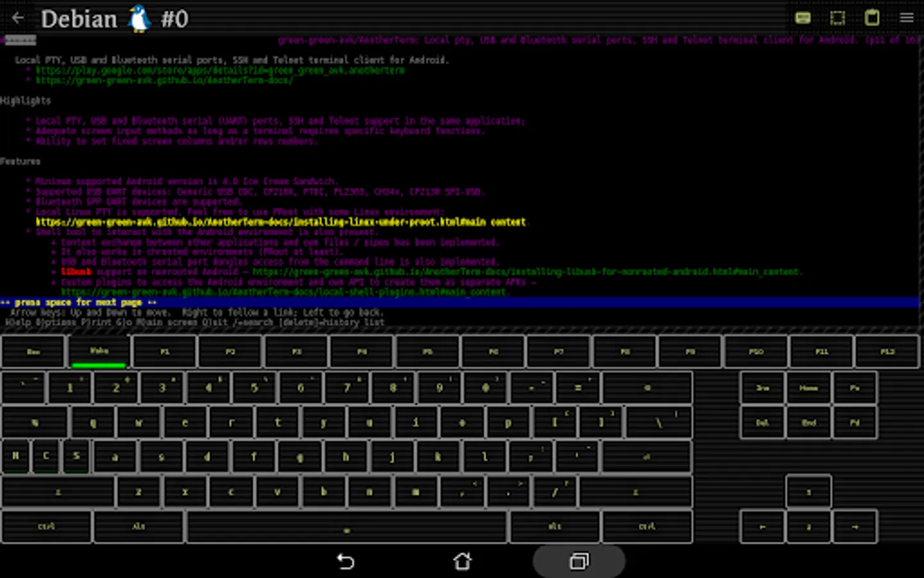Tap the Android home navigation button
The height and width of the screenshot is (578, 924).
click(x=462, y=562)
